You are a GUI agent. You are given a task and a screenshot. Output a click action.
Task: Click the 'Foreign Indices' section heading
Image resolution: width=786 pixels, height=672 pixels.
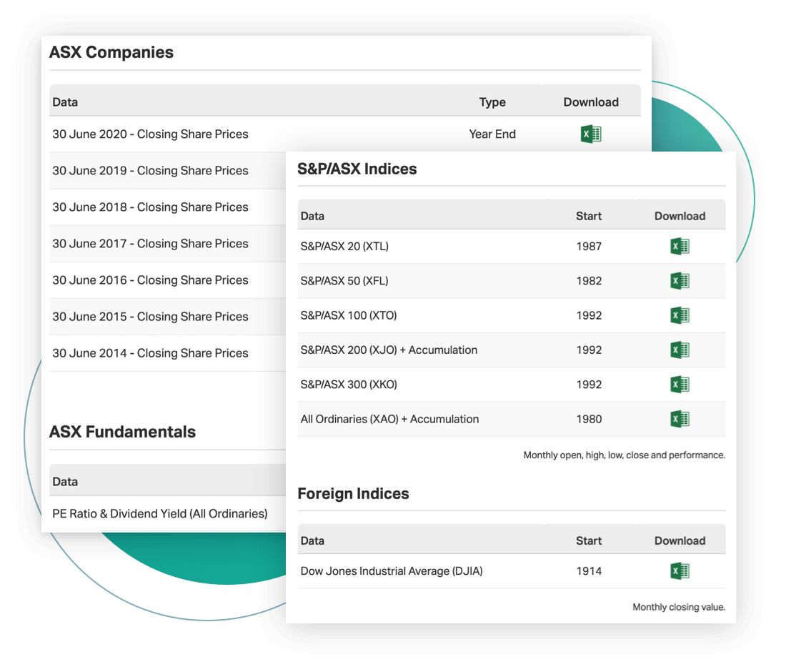point(354,494)
